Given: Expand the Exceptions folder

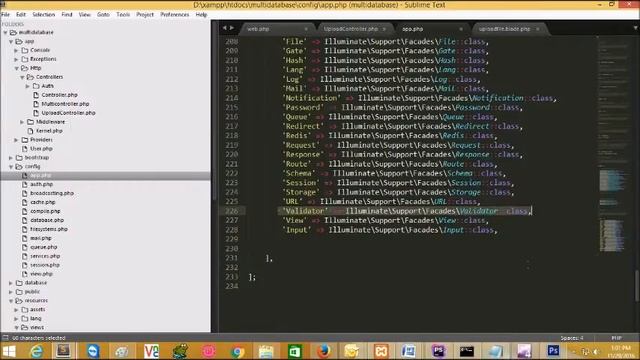Looking at the screenshot, I should coord(16,59).
